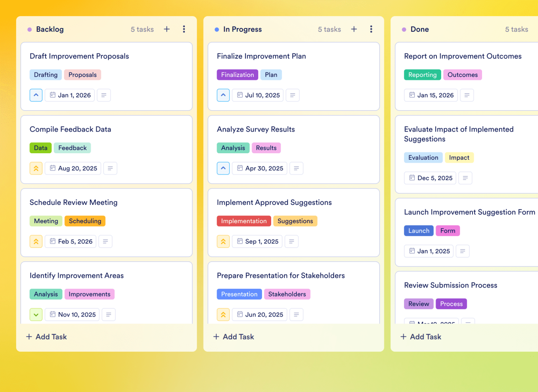Screen dimensions: 538x392
Task: Open the Backlog column options menu
Action: [184, 29]
